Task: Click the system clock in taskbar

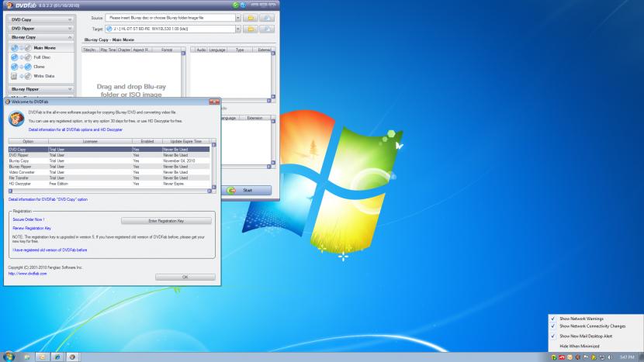Action: tap(627, 357)
